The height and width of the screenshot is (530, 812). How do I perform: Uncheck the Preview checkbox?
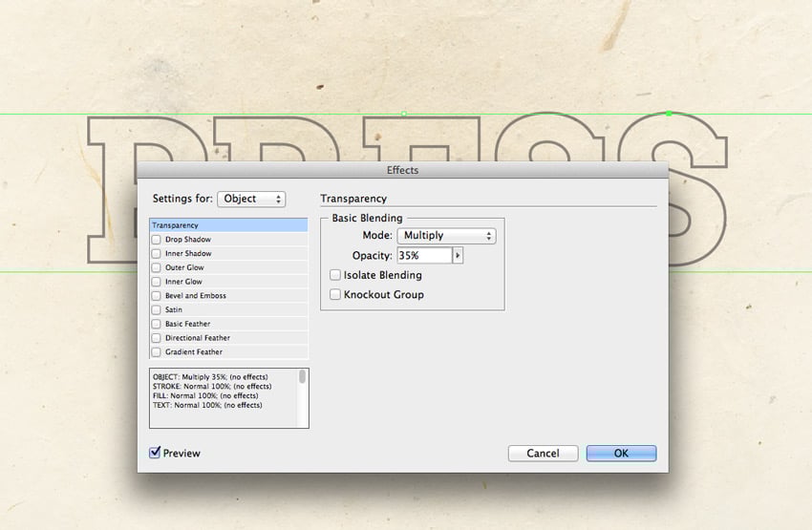[x=155, y=453]
